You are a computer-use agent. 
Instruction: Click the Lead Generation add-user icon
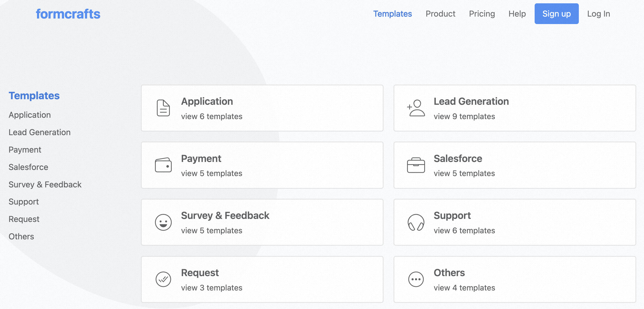[416, 108]
